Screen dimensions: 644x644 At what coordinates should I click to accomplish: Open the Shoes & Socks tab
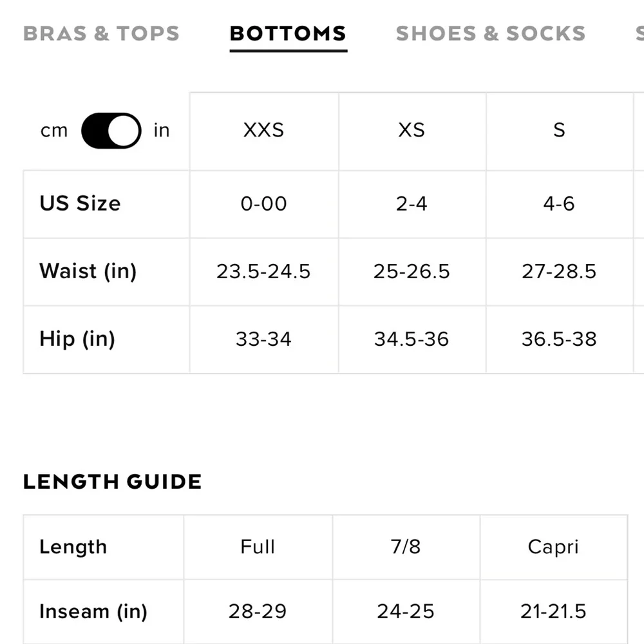point(490,33)
